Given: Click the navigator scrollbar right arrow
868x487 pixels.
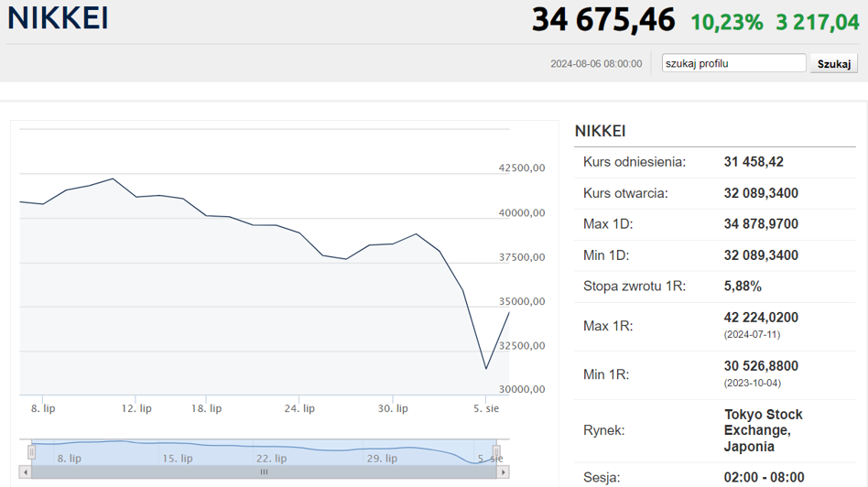Looking at the screenshot, I should [503, 472].
